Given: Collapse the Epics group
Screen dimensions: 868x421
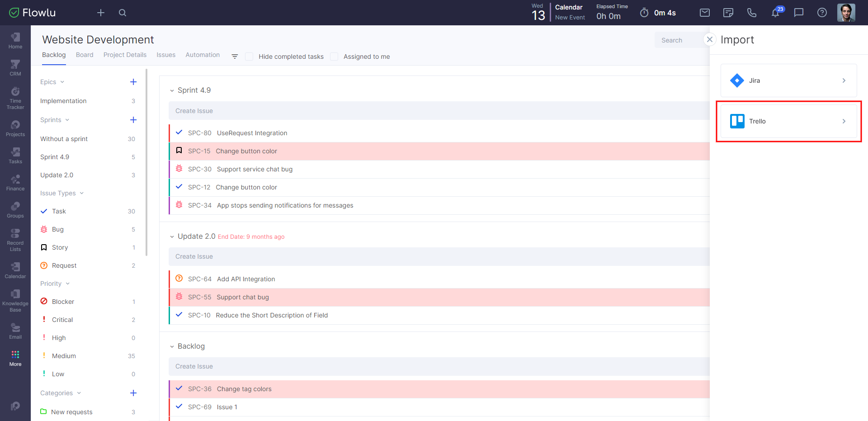Looking at the screenshot, I should point(62,82).
